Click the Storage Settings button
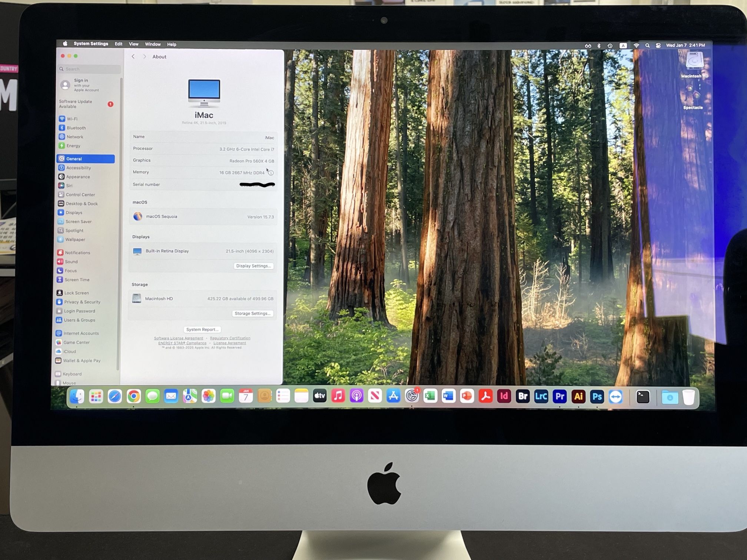Screen dimensions: 747x560 coord(253,314)
